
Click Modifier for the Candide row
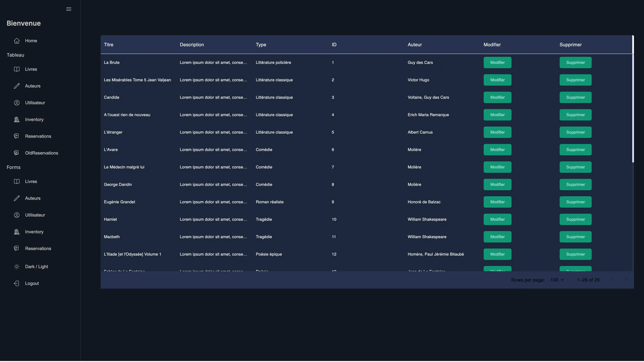pos(497,97)
